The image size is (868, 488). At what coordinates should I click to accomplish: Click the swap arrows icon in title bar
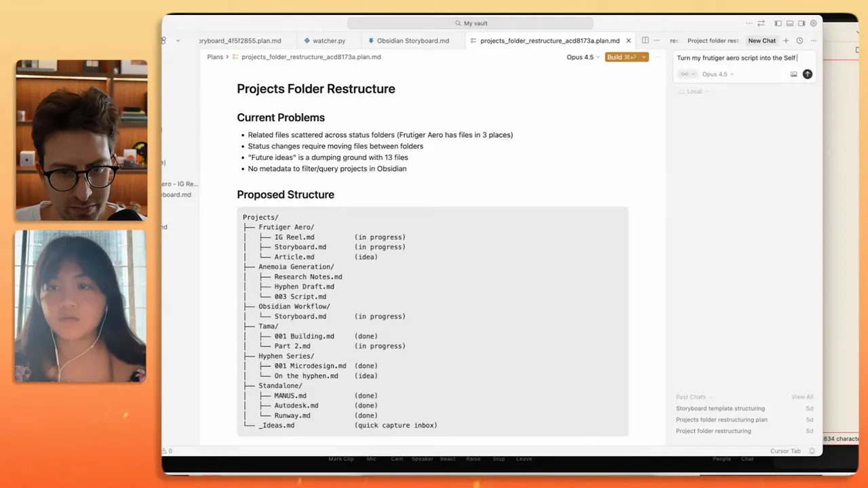(761, 23)
